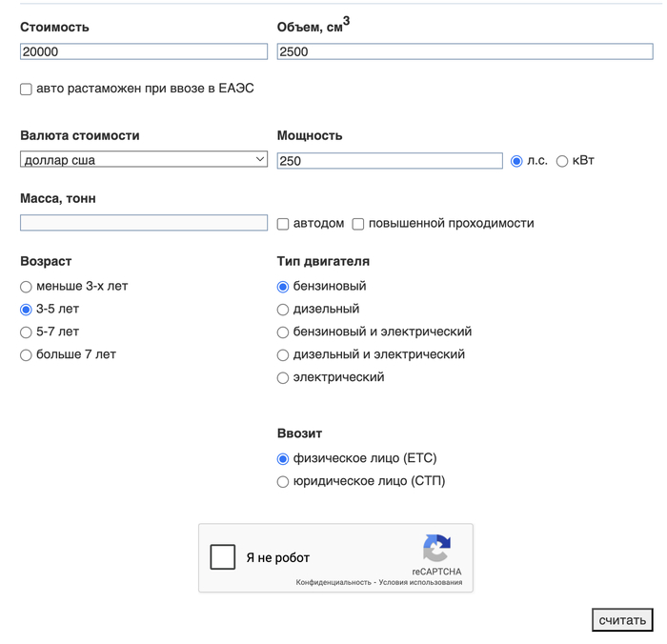
Task: Click the reCAPTCHA logo icon
Action: click(436, 549)
